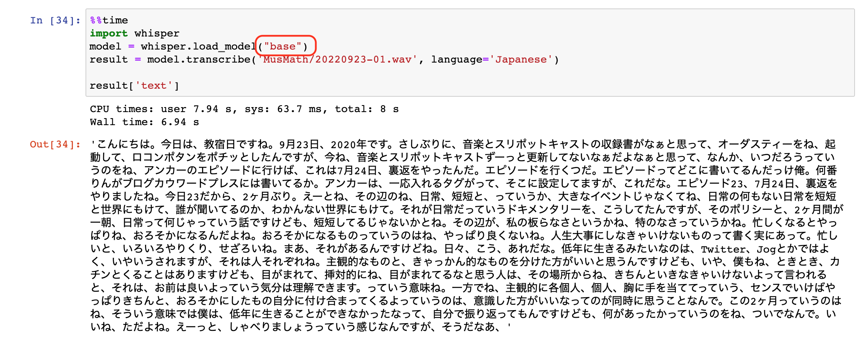Click the In [34] cell prompt label
The height and width of the screenshot is (342, 868).
coord(55,20)
